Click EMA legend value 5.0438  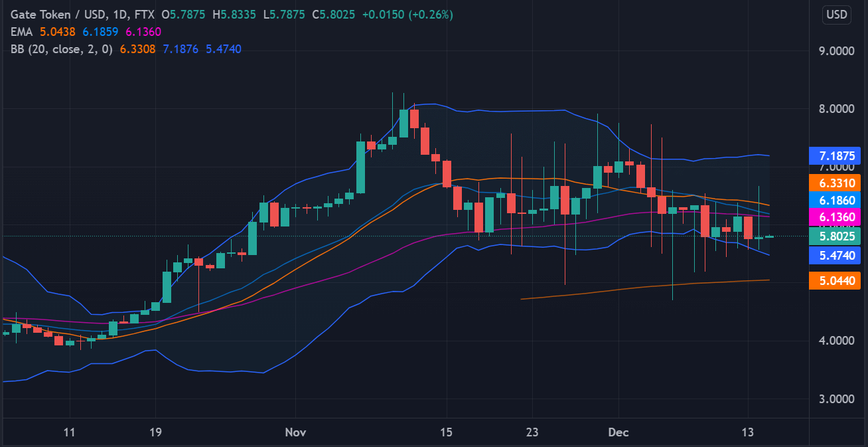point(58,31)
